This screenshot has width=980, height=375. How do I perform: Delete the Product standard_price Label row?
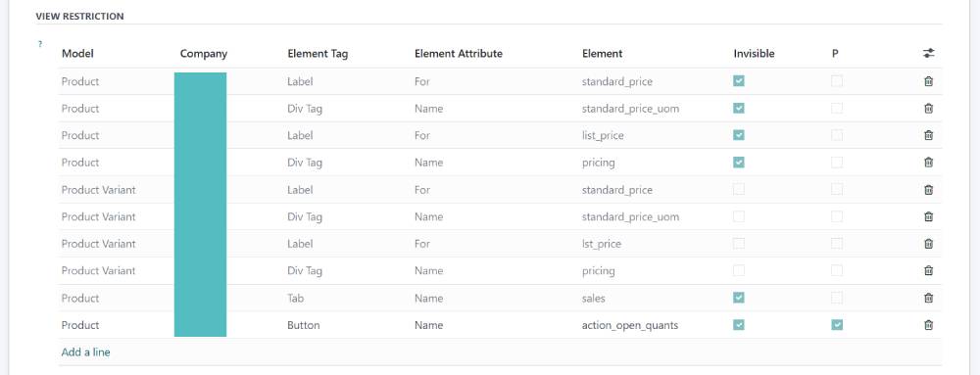pyautogui.click(x=928, y=81)
